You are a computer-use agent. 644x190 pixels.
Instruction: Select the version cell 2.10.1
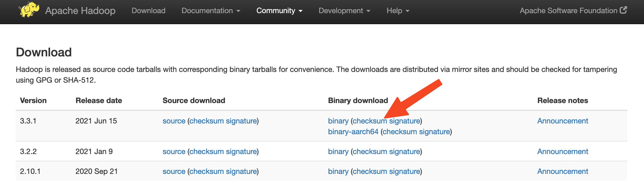(30, 171)
